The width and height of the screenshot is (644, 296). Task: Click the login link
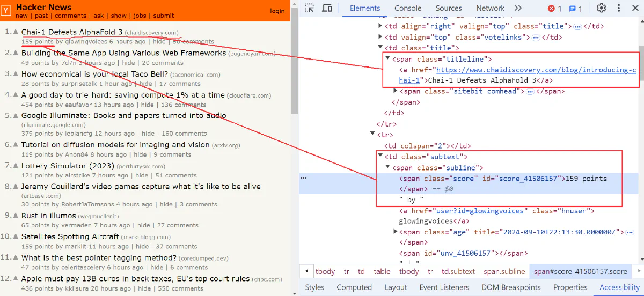point(277,11)
